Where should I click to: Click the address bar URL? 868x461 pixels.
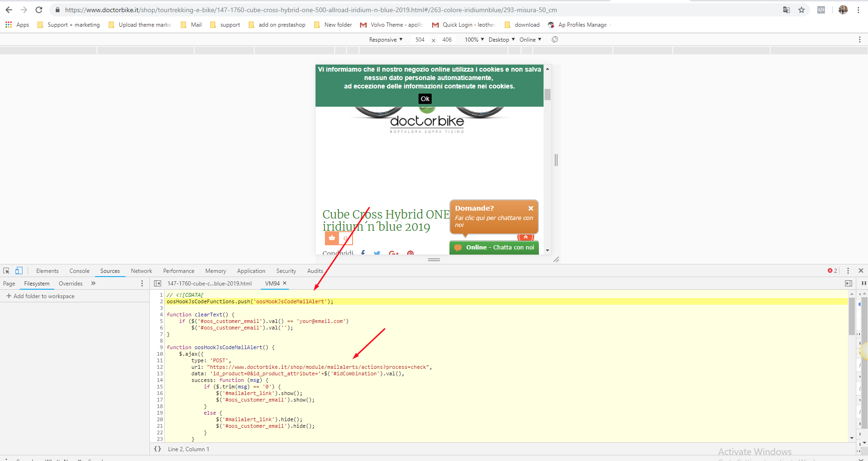pyautogui.click(x=311, y=10)
